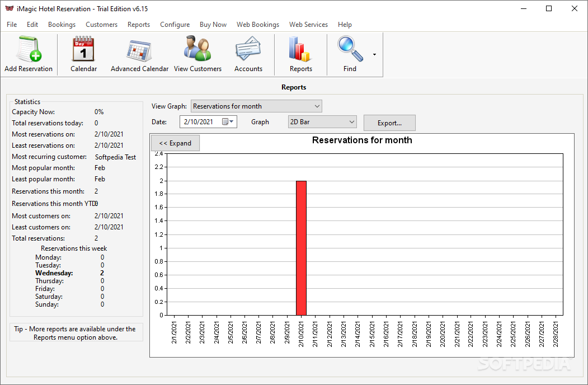588x385 pixels.
Task: Click the tip text about more reports
Action: (76, 333)
